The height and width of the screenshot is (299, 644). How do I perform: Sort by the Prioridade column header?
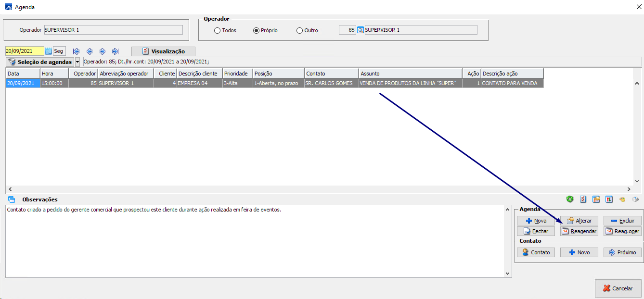click(238, 74)
